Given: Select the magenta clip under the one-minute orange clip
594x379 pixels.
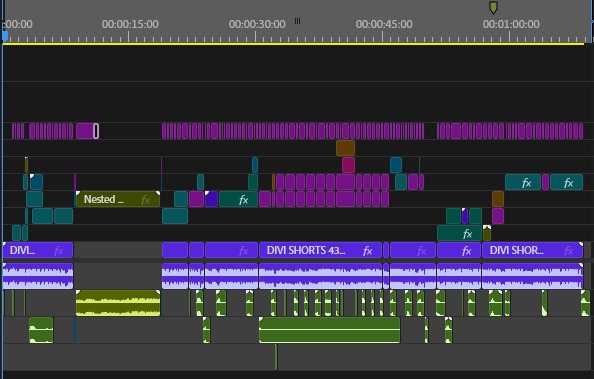Looking at the screenshot, I should point(498,216).
